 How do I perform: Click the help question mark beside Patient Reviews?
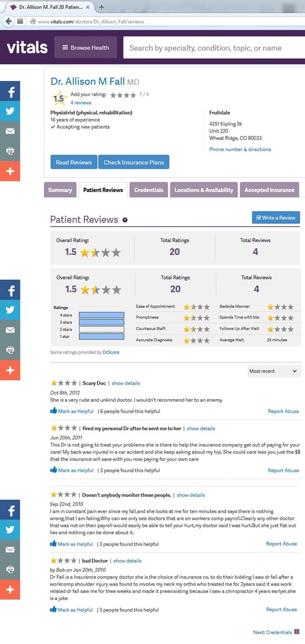pyautogui.click(x=125, y=220)
